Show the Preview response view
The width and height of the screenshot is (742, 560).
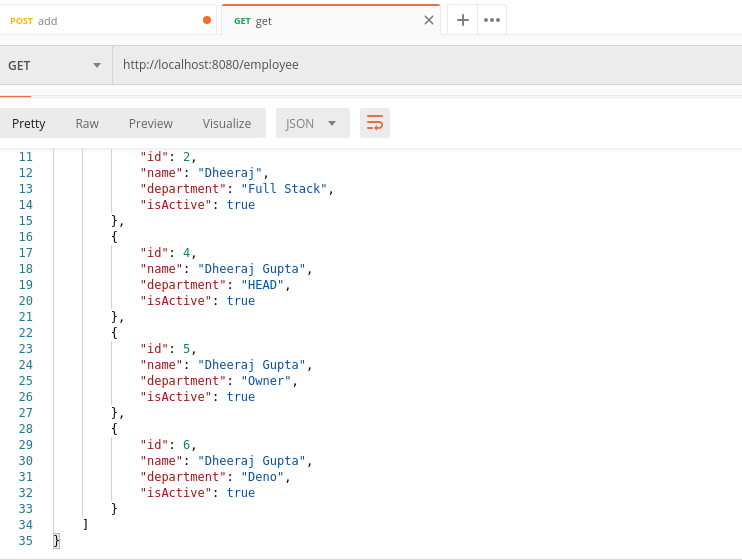point(151,123)
